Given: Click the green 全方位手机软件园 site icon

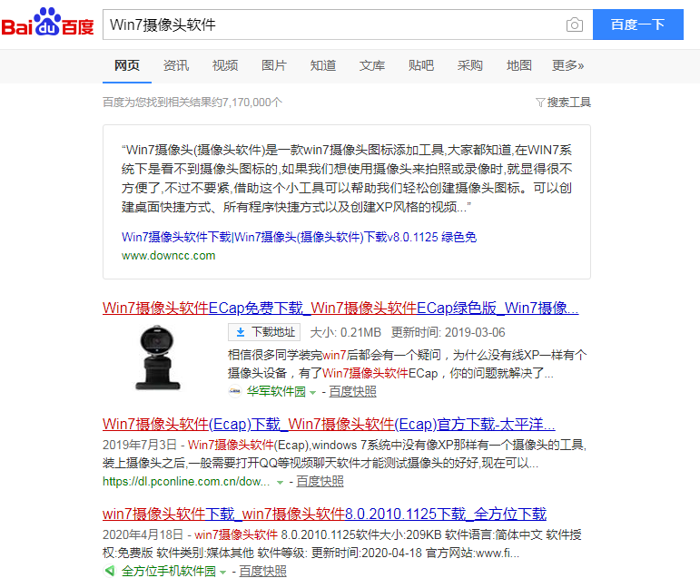Looking at the screenshot, I should pos(110,572).
